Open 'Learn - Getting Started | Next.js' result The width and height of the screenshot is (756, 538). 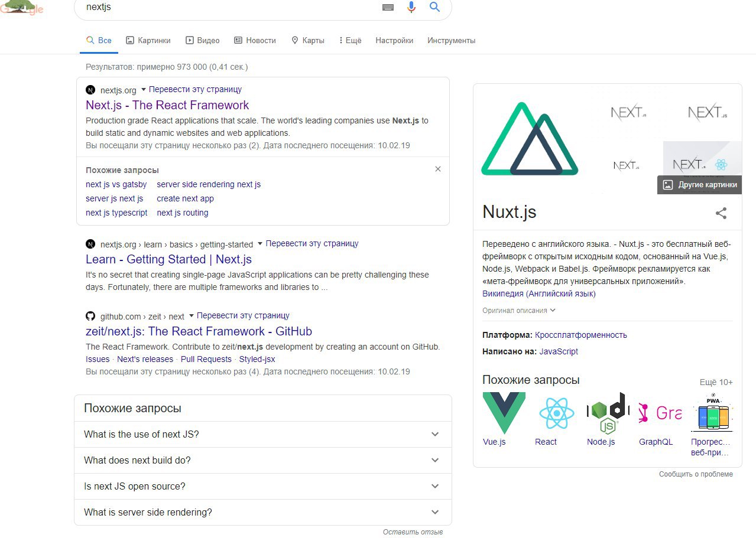click(x=168, y=259)
